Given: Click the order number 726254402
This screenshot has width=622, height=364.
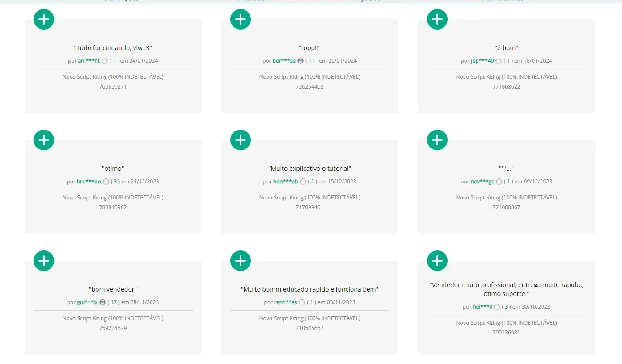Looking at the screenshot, I should point(309,87).
